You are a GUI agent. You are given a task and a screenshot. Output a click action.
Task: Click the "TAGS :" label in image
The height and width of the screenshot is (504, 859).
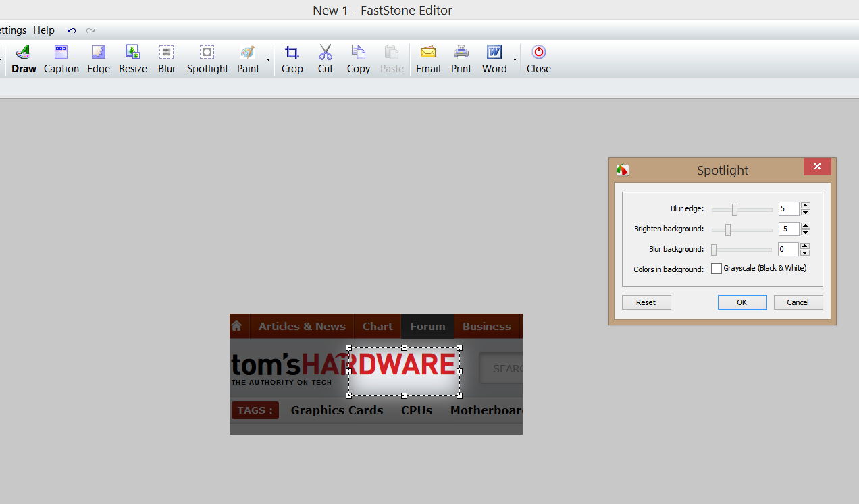pos(255,410)
